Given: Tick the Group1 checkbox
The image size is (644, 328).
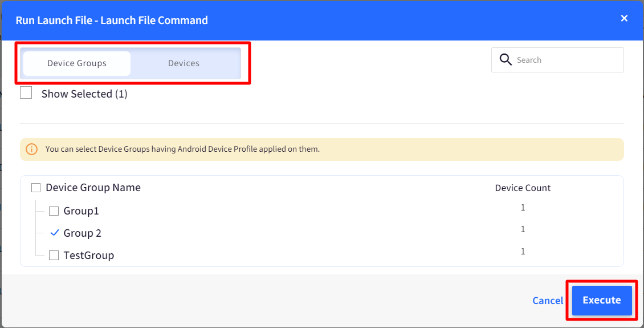Looking at the screenshot, I should coord(54,211).
